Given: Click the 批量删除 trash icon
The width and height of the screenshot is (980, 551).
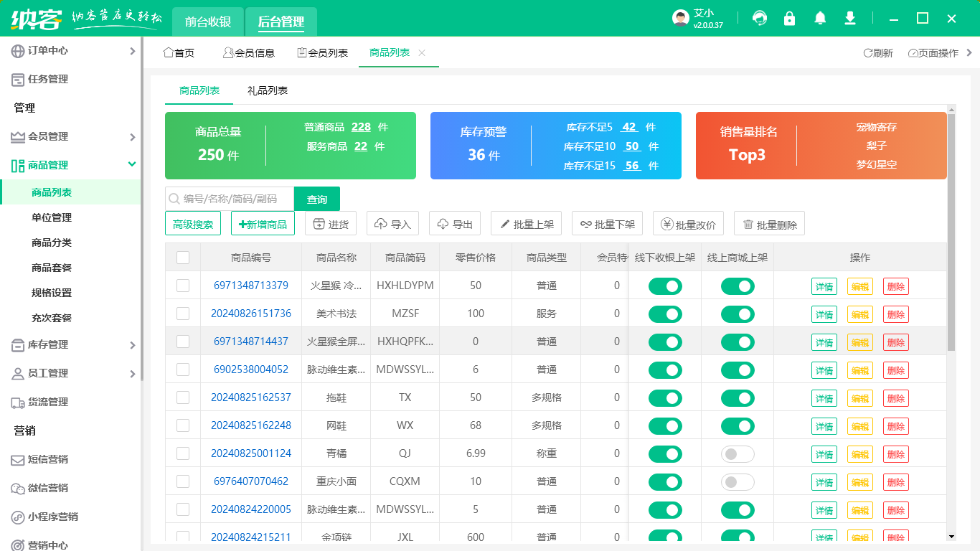Looking at the screenshot, I should point(748,225).
